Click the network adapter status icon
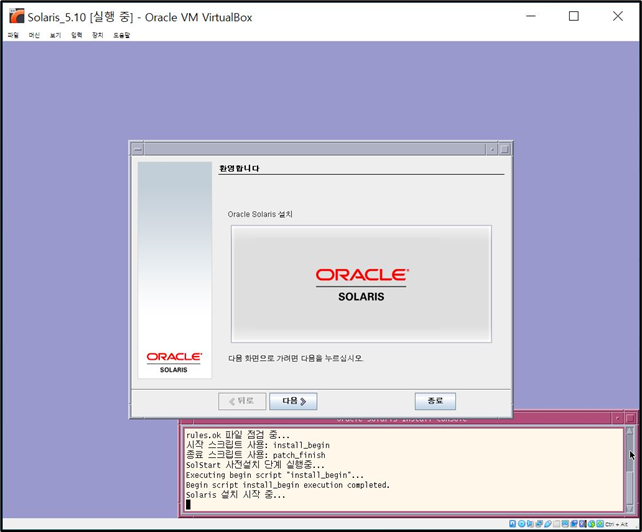 click(539, 524)
